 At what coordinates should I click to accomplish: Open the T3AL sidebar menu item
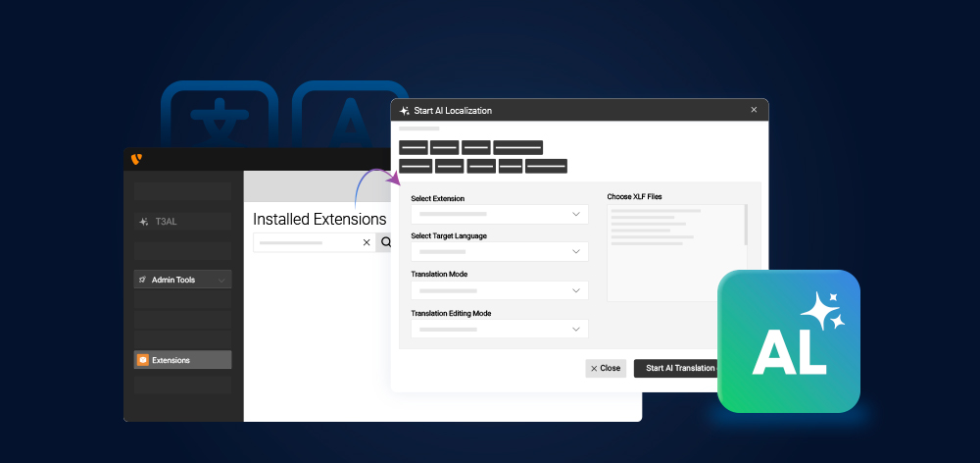tap(182, 222)
